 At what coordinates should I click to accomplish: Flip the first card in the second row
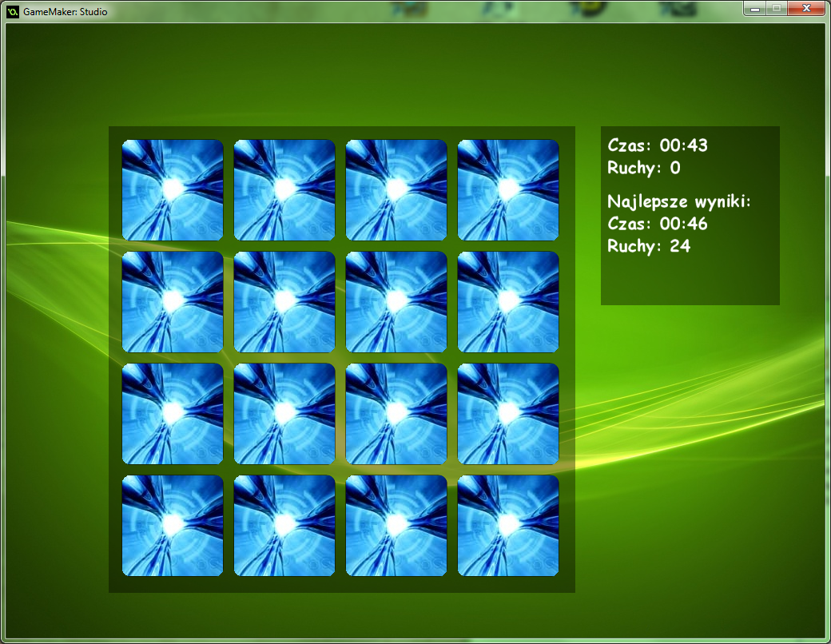tap(173, 302)
